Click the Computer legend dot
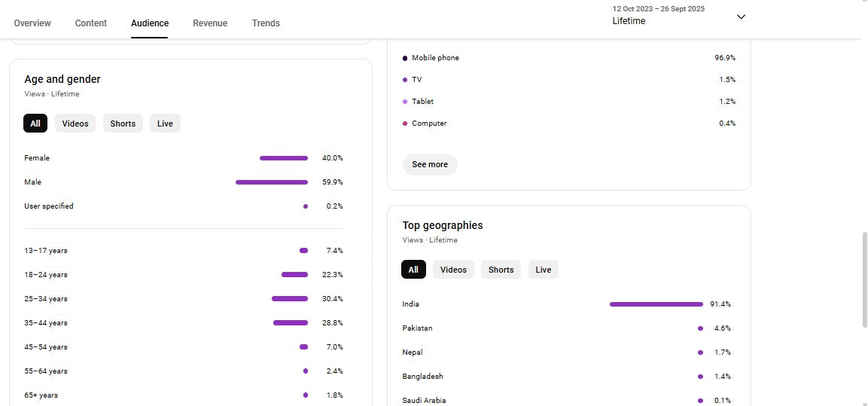 (x=405, y=124)
